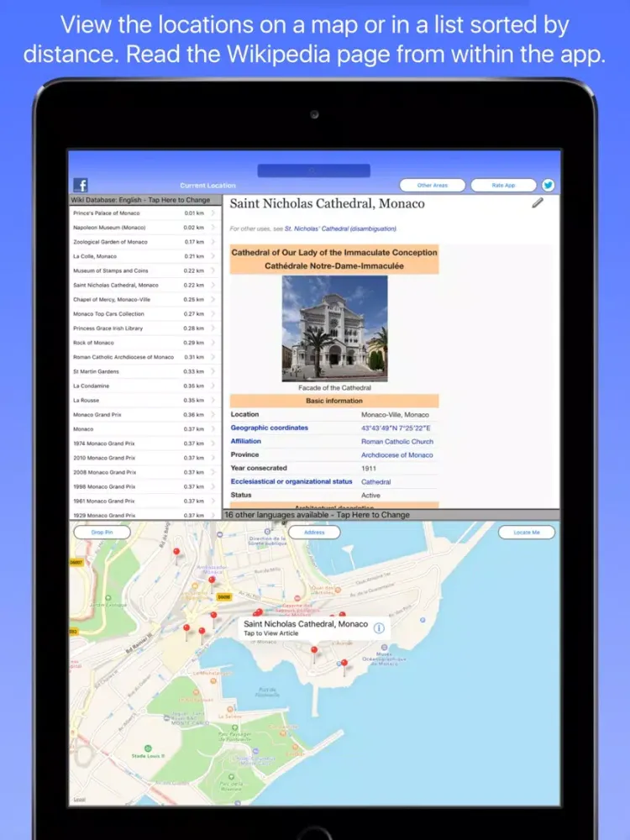630x840 pixels.
Task: Open chevron for Chapel of Mercy, Monaco-Ville
Action: pos(213,300)
